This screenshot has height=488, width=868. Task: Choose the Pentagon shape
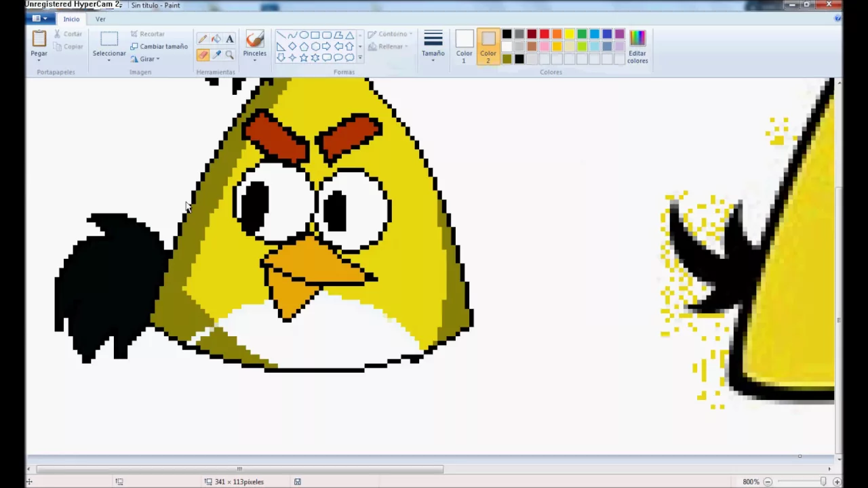pyautogui.click(x=304, y=47)
